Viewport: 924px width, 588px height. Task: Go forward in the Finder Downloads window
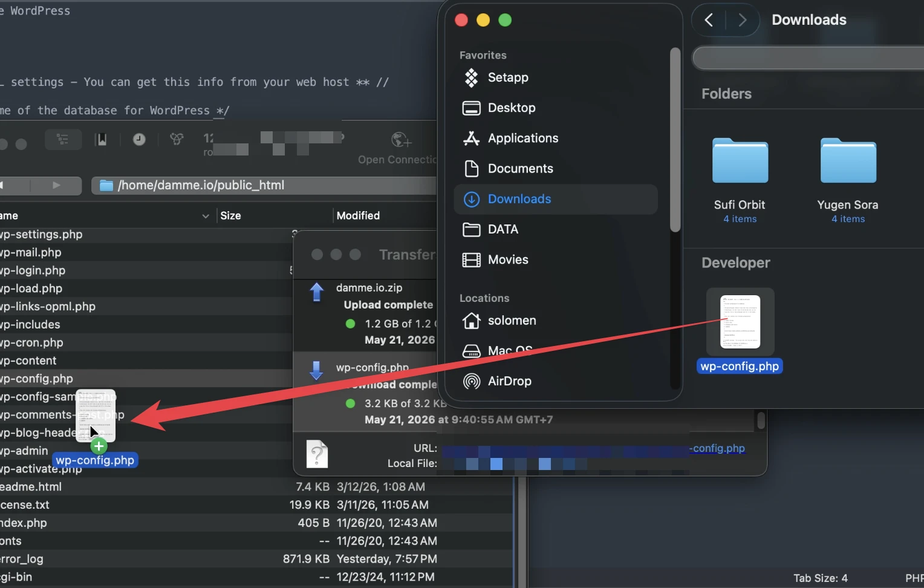click(x=742, y=20)
